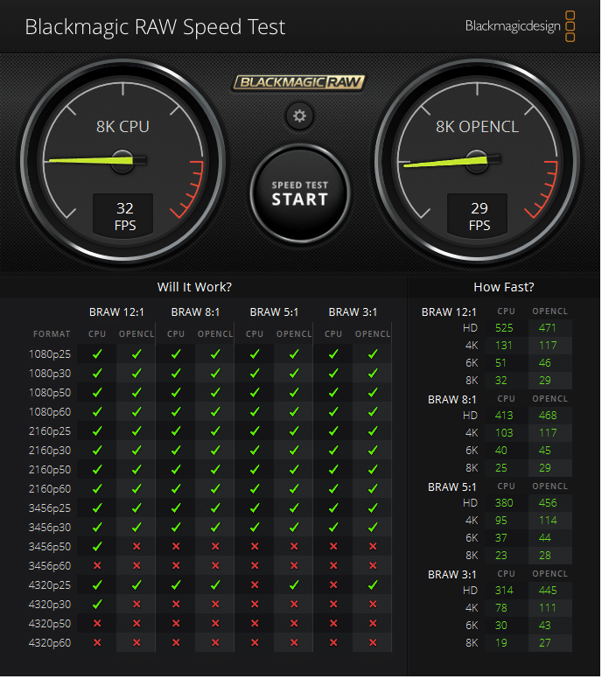Image resolution: width=609 pixels, height=700 pixels.
Task: Click the BRAW 12:1 HD CPU value 525
Action: [x=504, y=328]
